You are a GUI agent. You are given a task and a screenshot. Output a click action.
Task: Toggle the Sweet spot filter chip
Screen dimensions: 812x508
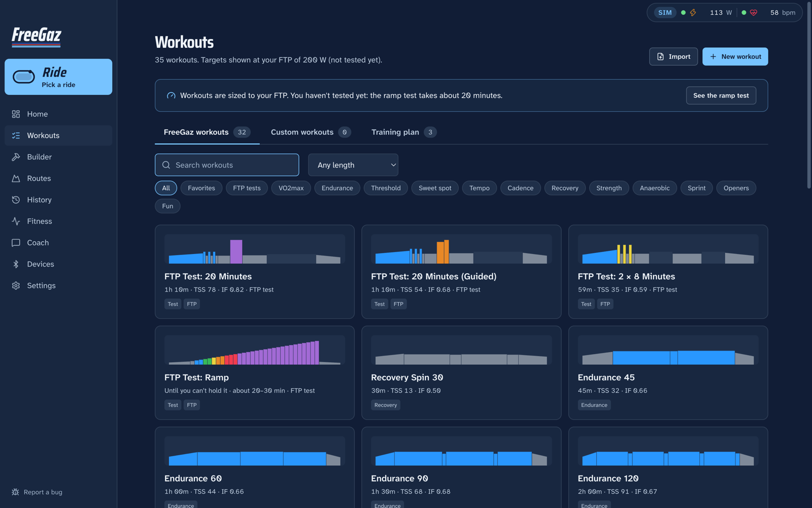point(435,188)
